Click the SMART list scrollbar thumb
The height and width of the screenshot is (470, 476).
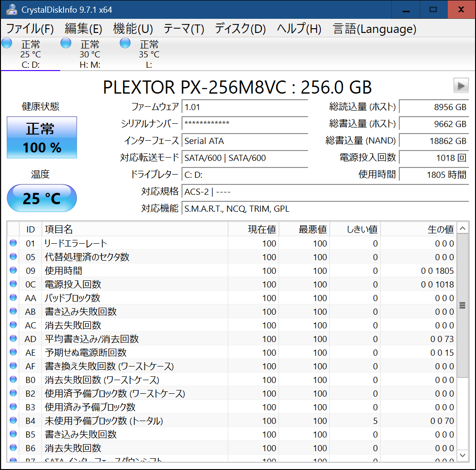463,305
